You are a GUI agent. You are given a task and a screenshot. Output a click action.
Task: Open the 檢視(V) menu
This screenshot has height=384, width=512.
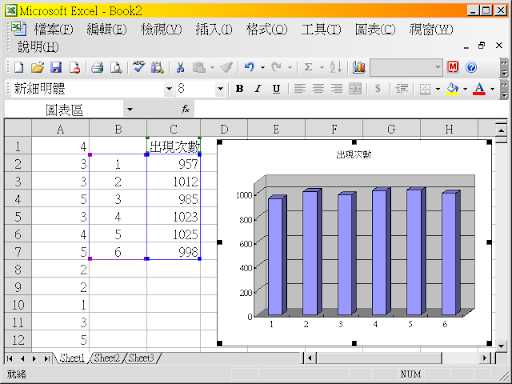point(161,29)
